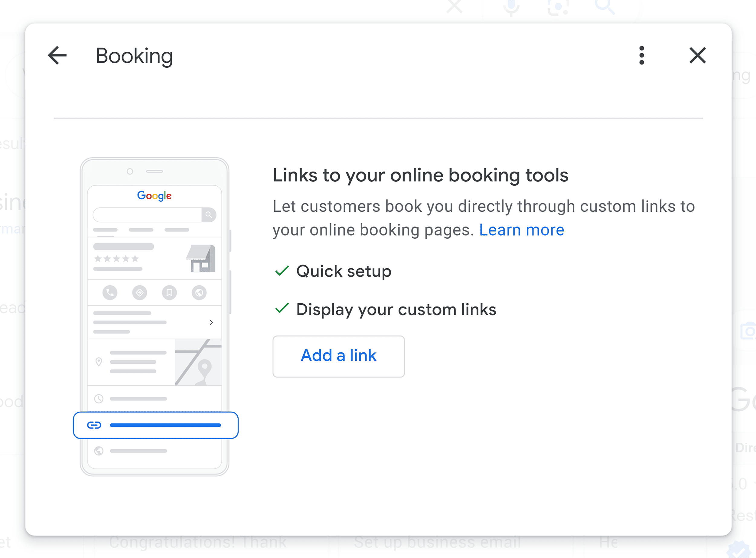This screenshot has height=558, width=756.
Task: Select the directions icon in the phone preview
Action: point(139,293)
